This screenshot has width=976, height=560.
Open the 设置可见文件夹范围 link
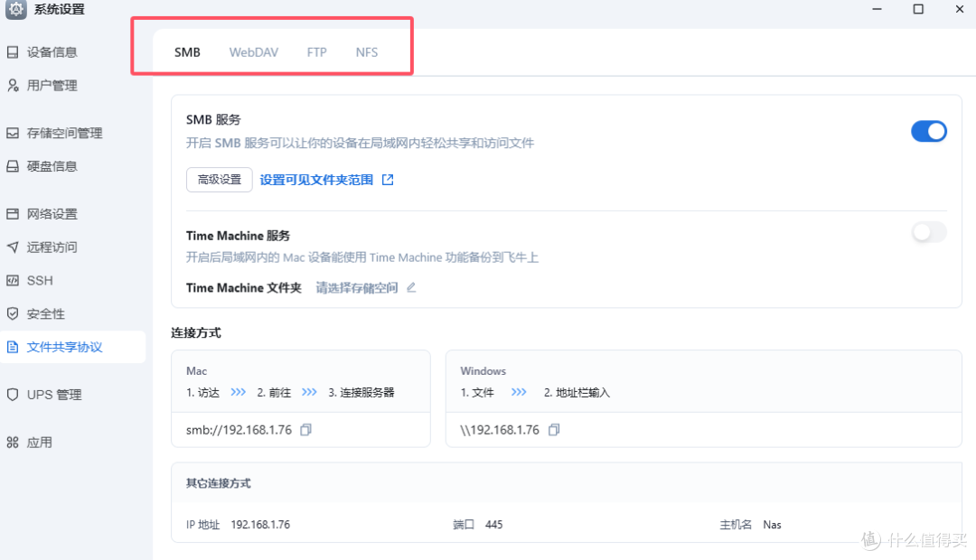[x=316, y=180]
